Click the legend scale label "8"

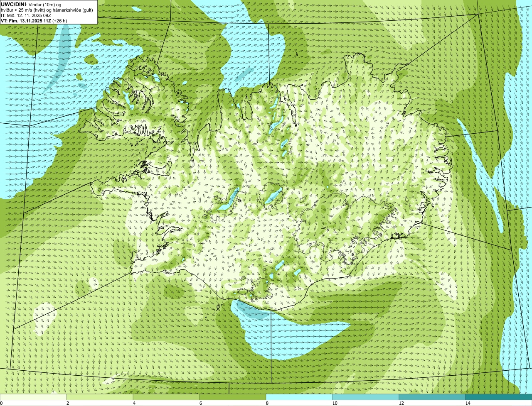coord(267,403)
